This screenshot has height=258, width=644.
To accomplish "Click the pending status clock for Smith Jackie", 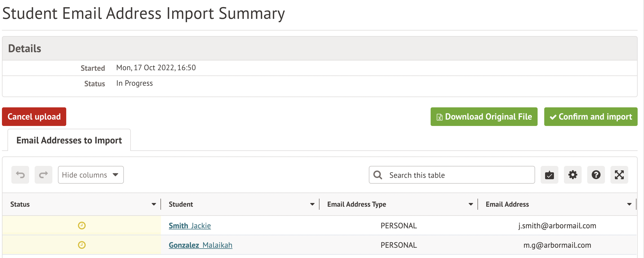I will 82,226.
